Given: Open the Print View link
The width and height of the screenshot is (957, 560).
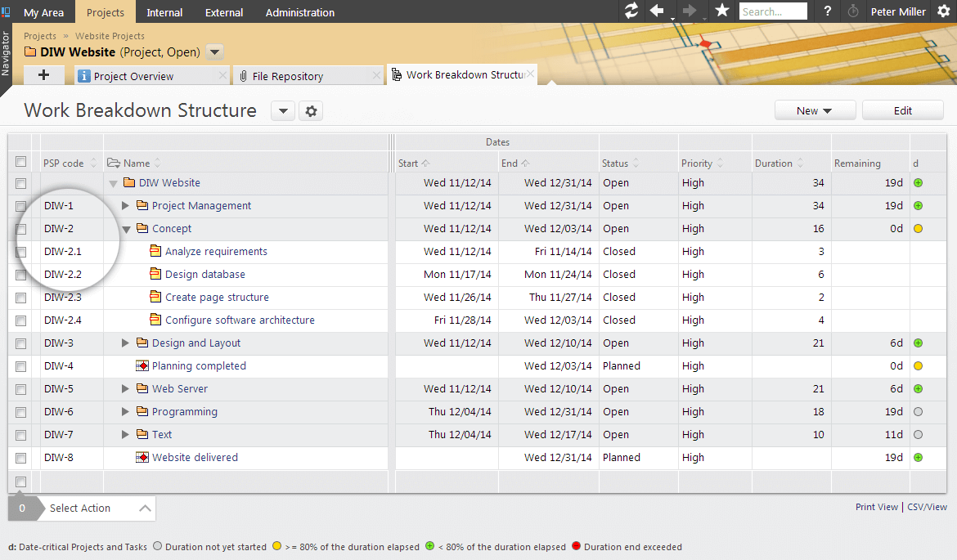Looking at the screenshot, I should point(877,507).
